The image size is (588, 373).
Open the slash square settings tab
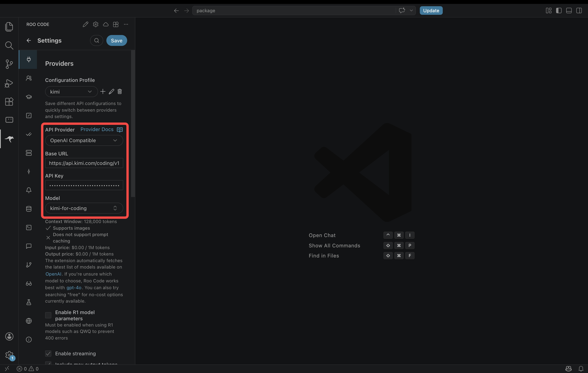29,115
